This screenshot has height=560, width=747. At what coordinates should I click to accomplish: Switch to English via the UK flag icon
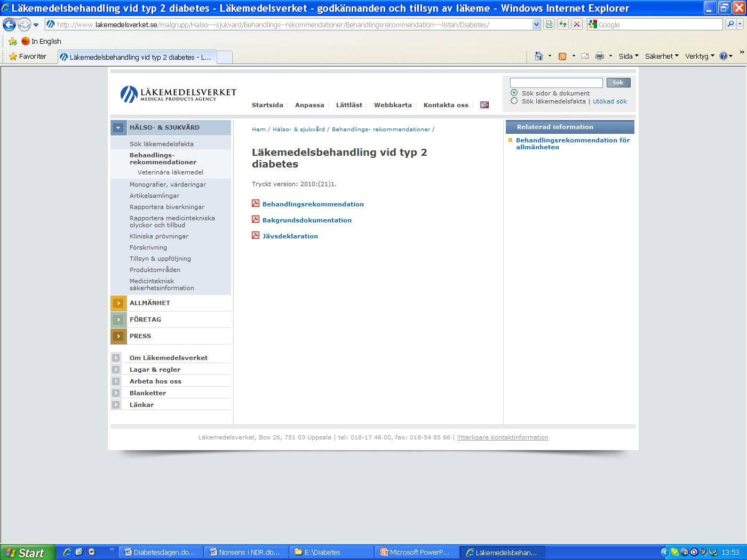484,105
